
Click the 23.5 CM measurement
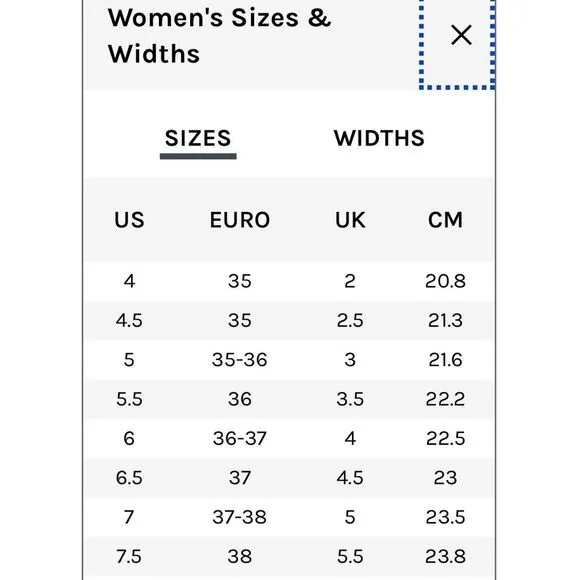445,517
